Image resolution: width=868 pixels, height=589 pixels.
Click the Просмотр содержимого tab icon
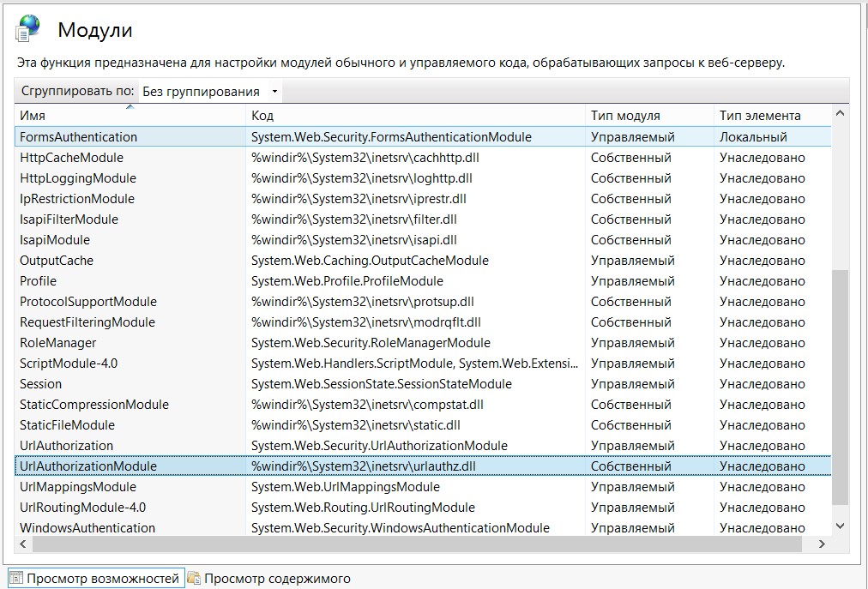pos(194,579)
